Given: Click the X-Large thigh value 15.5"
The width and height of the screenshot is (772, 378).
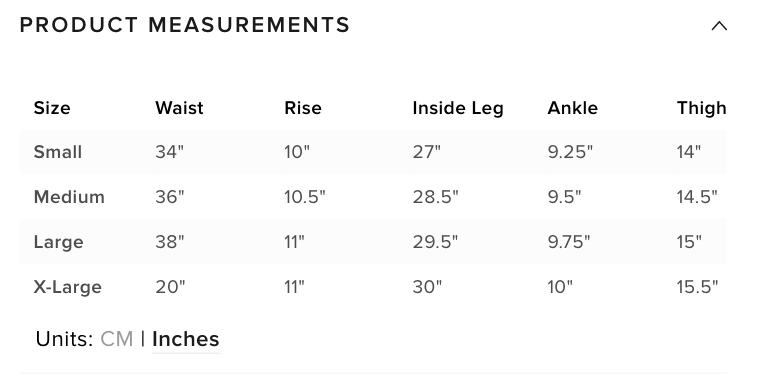Looking at the screenshot, I should coord(697,286).
